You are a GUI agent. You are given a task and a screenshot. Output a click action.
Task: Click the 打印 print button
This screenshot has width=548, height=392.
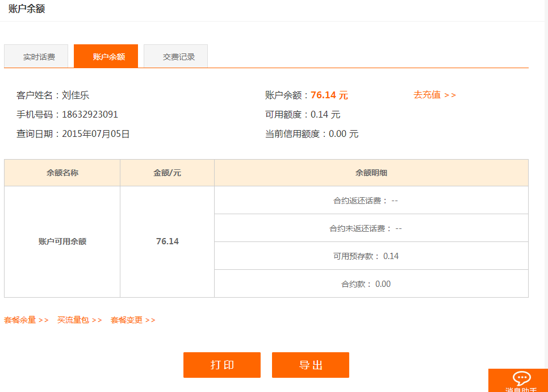pyautogui.click(x=221, y=365)
